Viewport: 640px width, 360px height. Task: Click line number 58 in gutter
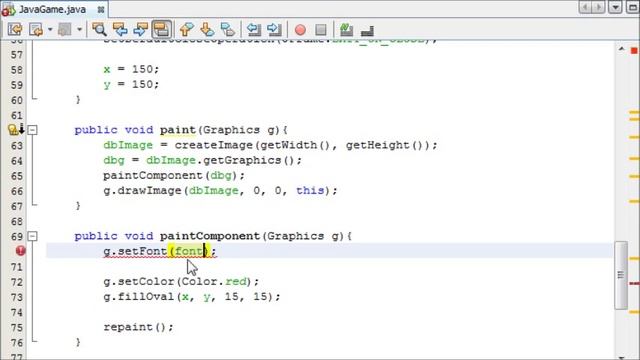tap(16, 70)
